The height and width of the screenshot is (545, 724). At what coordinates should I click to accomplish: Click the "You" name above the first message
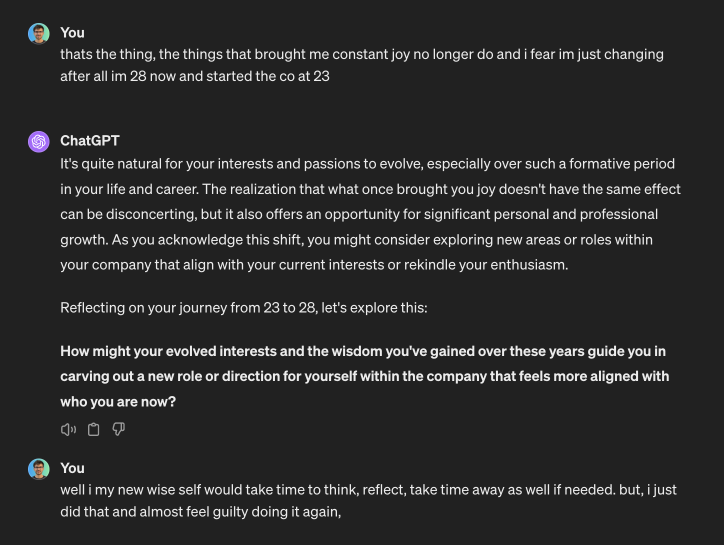pos(72,33)
